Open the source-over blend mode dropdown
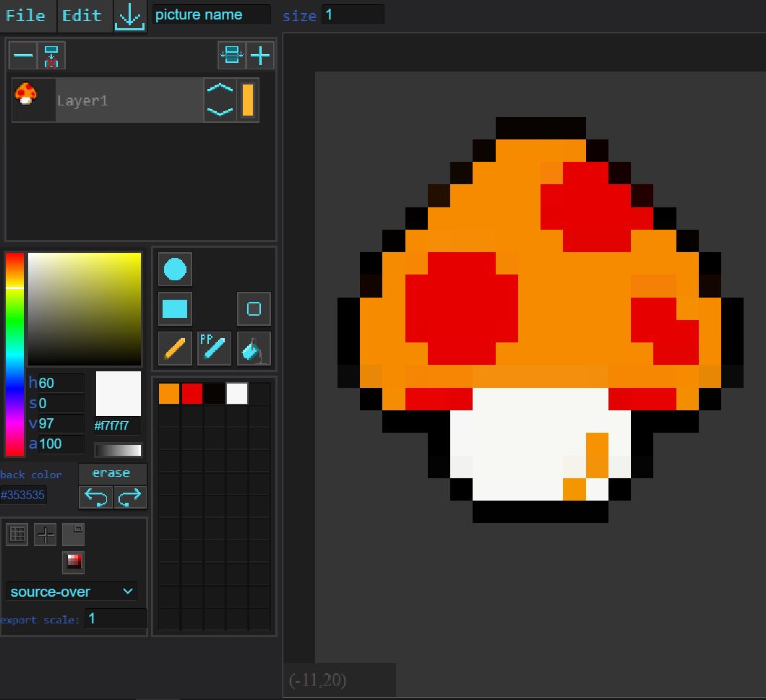This screenshot has height=700, width=766. [x=72, y=592]
